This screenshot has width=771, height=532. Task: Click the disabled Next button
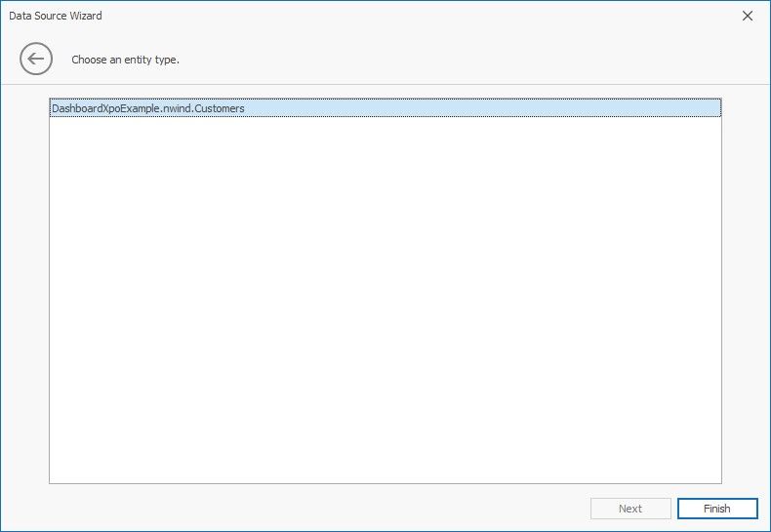(630, 509)
